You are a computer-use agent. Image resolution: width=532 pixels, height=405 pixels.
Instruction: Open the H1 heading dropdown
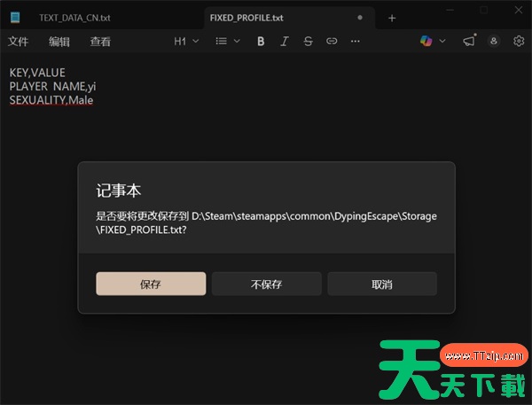click(186, 42)
